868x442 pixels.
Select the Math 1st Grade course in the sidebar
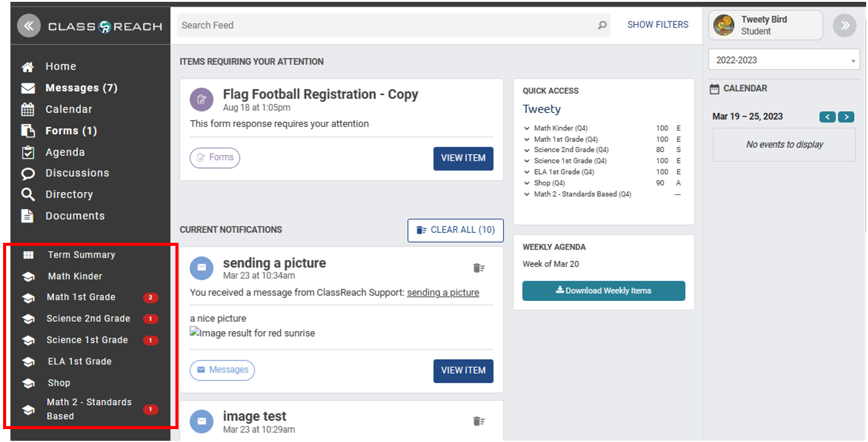[81, 297]
